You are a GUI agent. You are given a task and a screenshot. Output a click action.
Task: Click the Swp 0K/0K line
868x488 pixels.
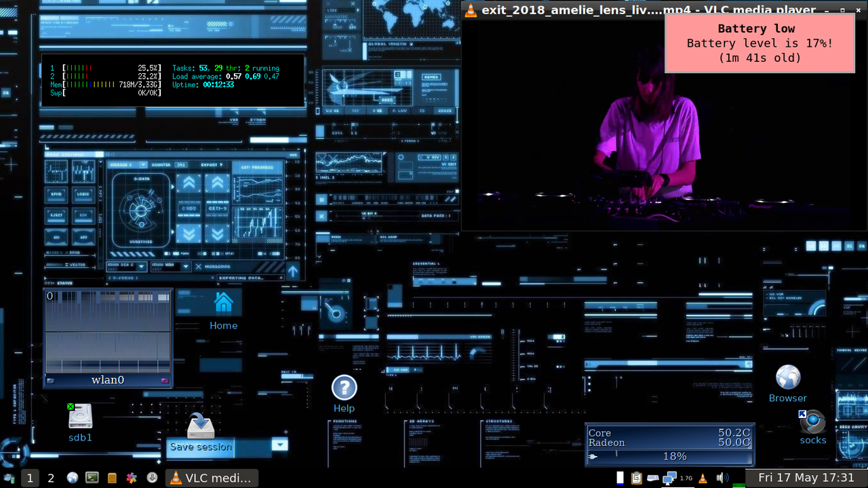tap(106, 92)
